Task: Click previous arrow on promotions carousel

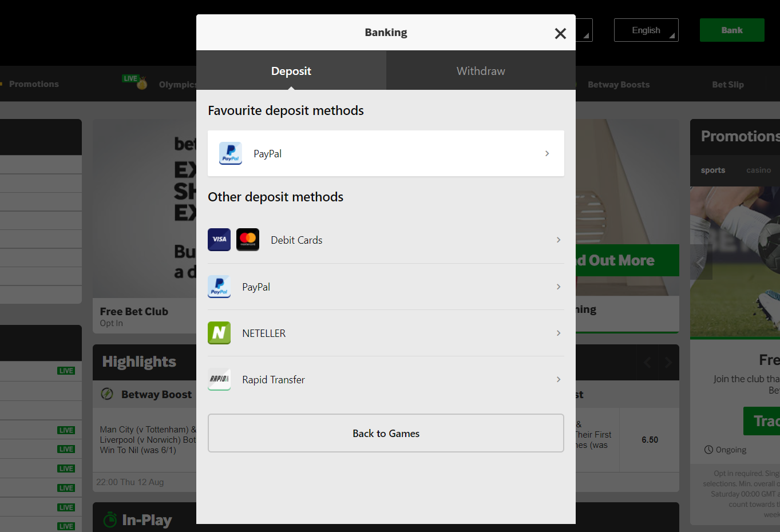Action: click(701, 262)
